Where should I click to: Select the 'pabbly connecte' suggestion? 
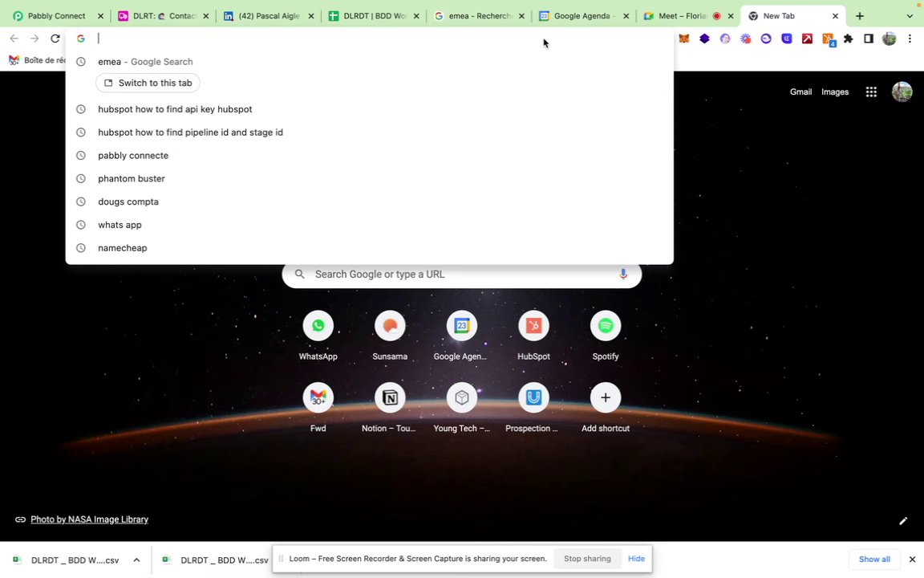(x=370, y=156)
